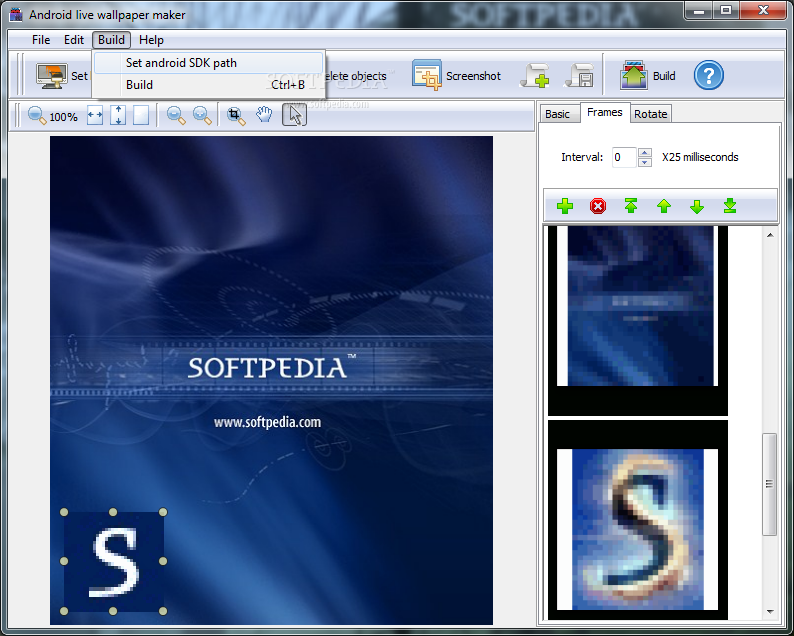Viewport: 794px width, 636px height.
Task: Click the Screenshot toolbar icon
Action: pos(426,75)
